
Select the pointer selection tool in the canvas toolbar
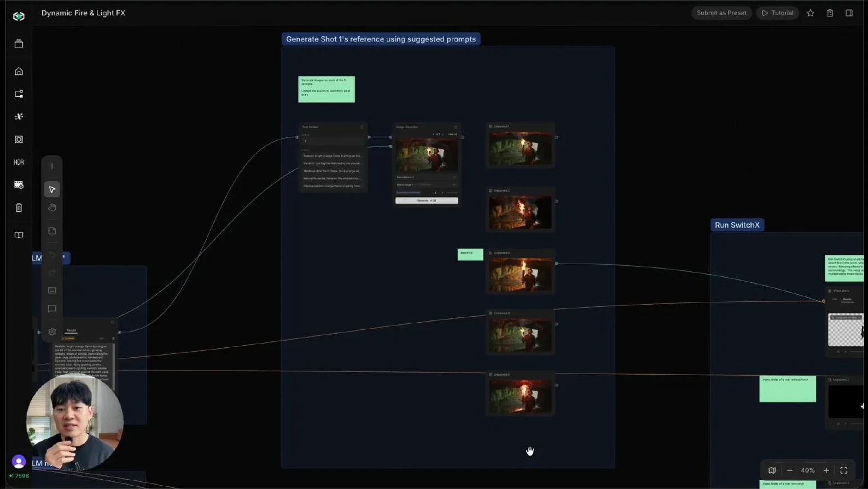tap(52, 189)
